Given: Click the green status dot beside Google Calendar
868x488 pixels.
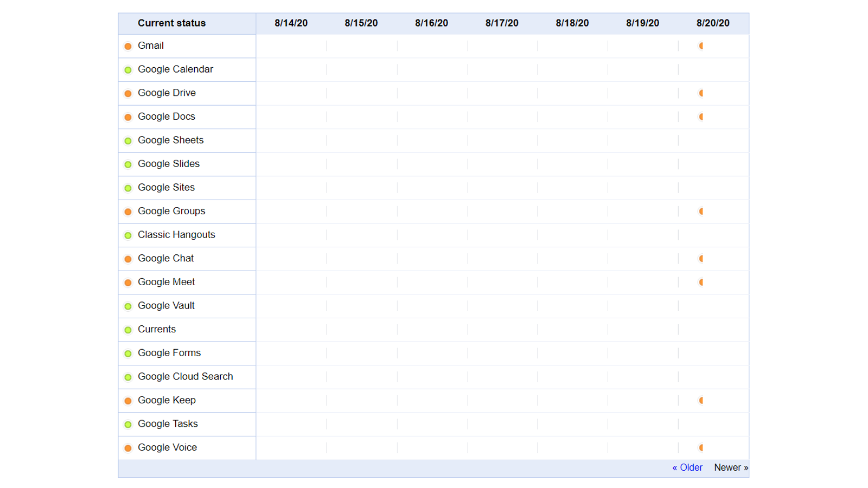Looking at the screenshot, I should (128, 70).
